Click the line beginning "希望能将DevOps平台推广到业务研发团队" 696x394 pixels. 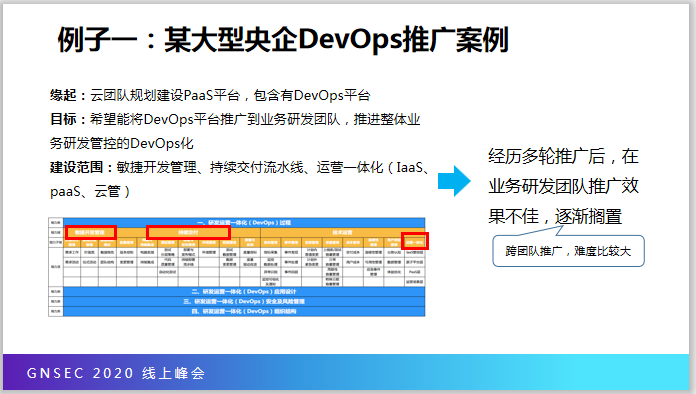(x=255, y=119)
